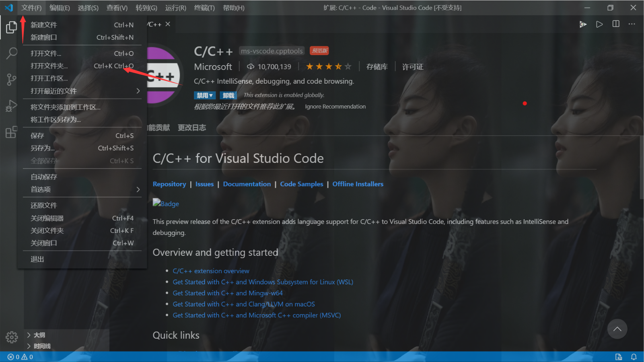Click the run play icon in editor toolbar
The image size is (644, 362).
tap(599, 24)
